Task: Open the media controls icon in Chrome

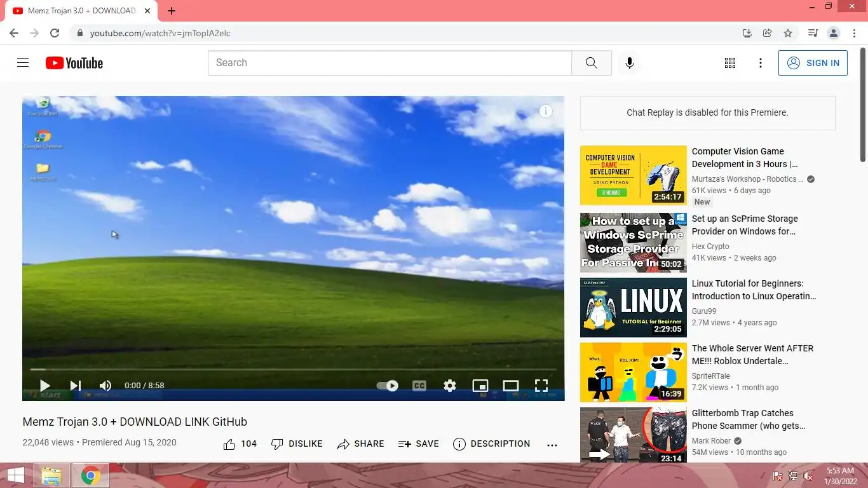Action: [813, 33]
